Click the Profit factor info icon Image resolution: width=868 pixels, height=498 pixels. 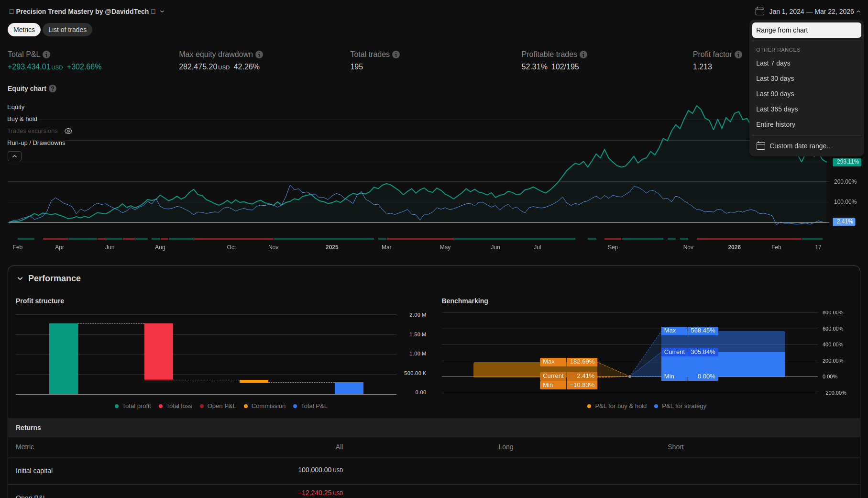738,55
